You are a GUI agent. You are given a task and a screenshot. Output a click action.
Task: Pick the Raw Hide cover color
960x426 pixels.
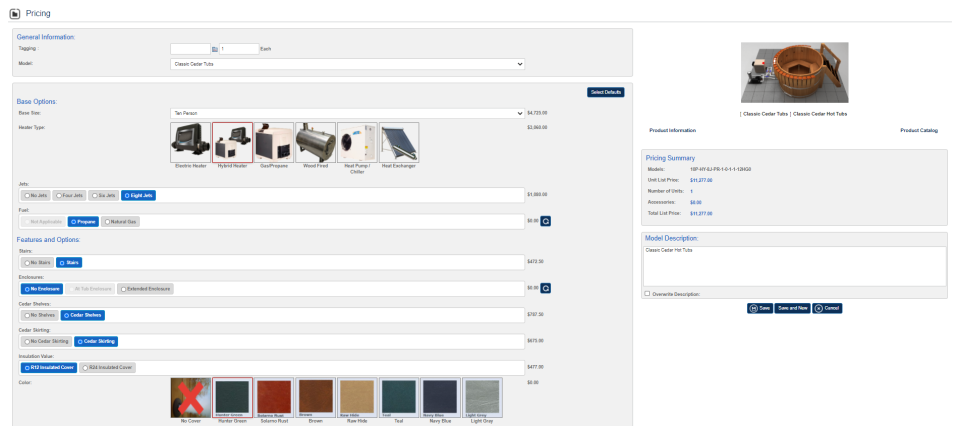coord(357,397)
